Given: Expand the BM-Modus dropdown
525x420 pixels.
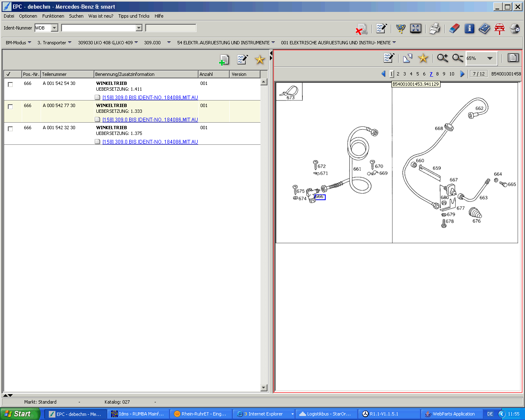Looking at the screenshot, I should 18,43.
